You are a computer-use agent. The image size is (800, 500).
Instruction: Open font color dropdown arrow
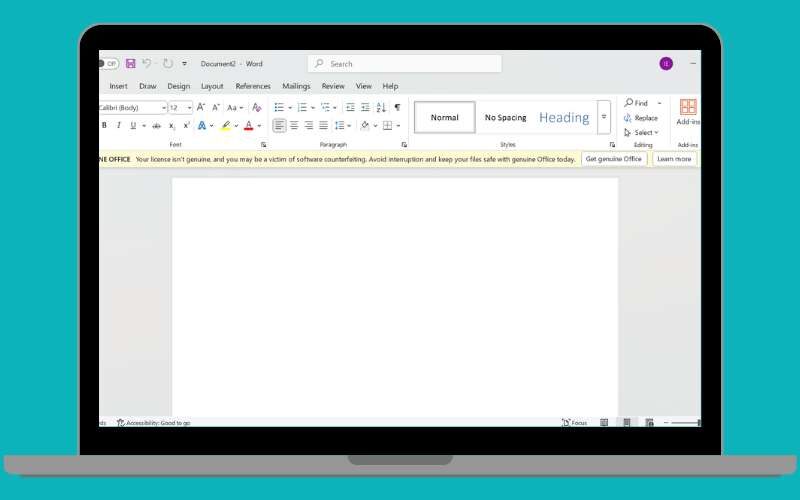259,126
